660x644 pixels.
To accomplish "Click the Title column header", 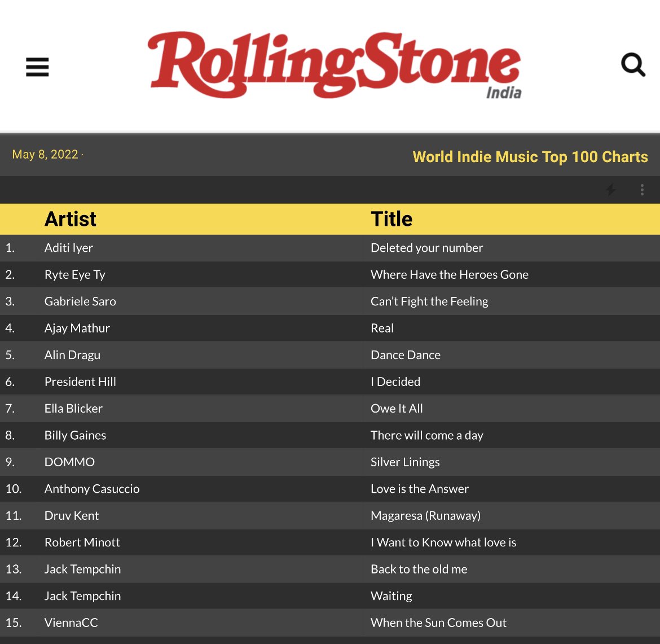I will [391, 219].
